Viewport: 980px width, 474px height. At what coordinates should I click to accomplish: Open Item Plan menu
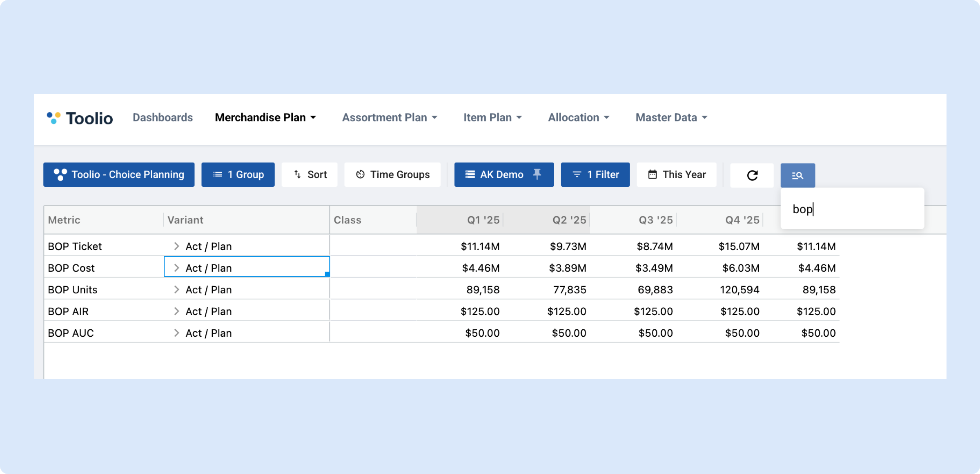(x=492, y=118)
